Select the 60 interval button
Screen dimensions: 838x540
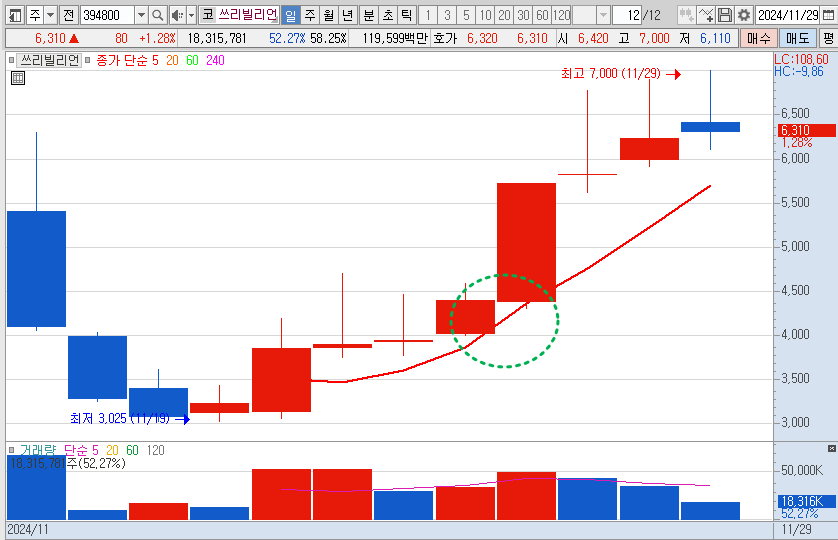pos(542,15)
